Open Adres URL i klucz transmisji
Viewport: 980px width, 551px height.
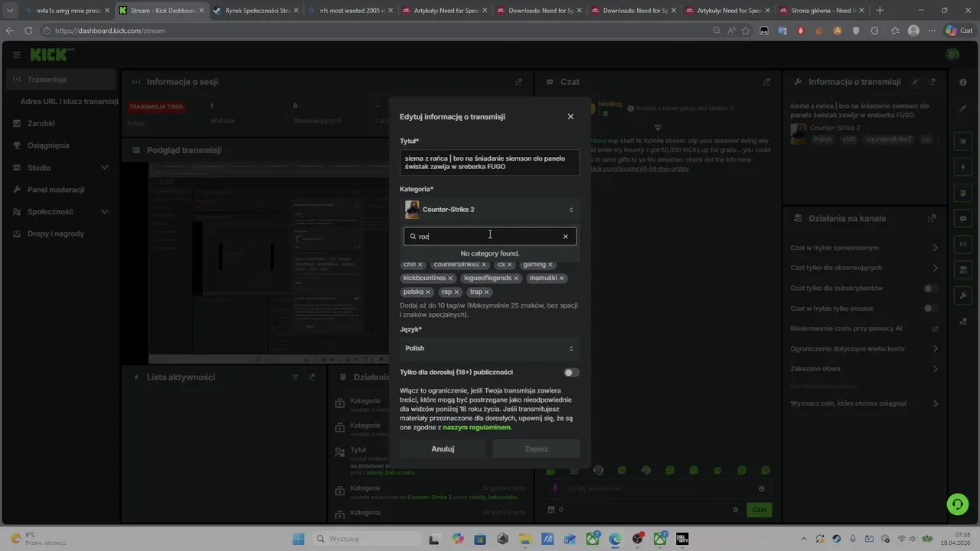click(x=69, y=102)
